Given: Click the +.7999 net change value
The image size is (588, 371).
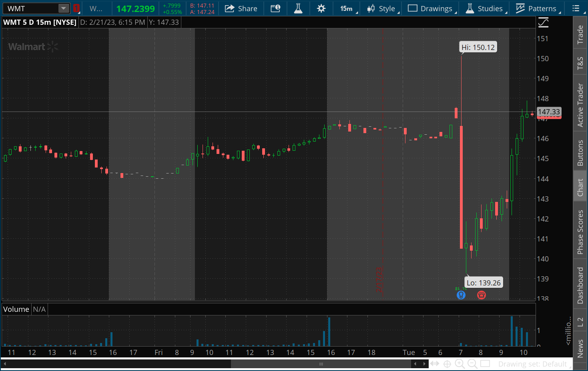Looking at the screenshot, I should click(x=172, y=6).
